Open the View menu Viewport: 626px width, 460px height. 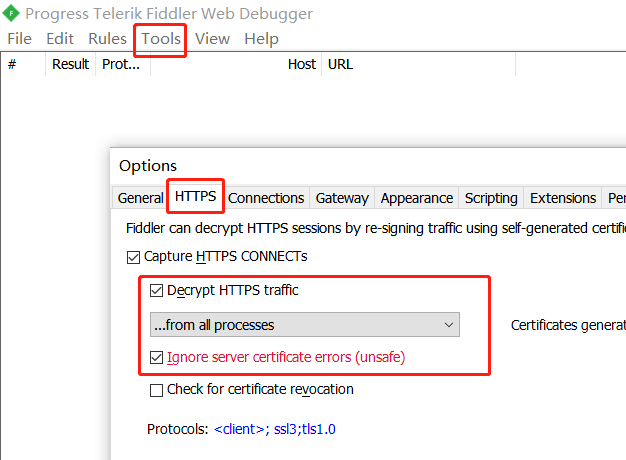212,39
